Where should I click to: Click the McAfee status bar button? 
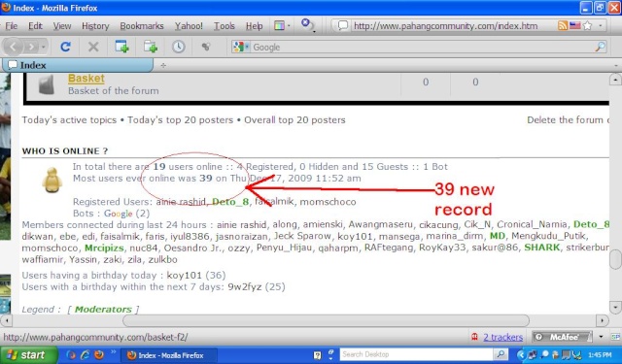[x=562, y=337]
